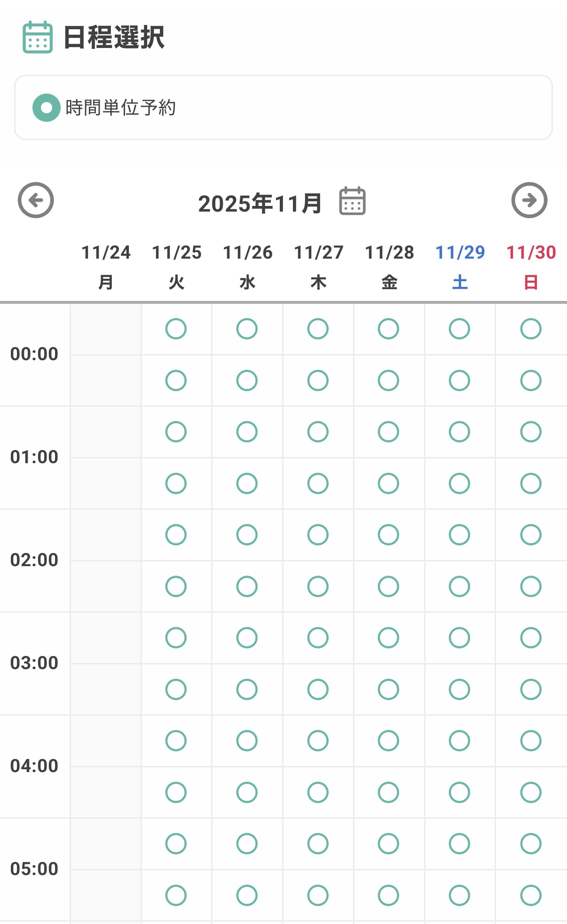
Task: Click the 2025年11月 month title
Action: pos(260,203)
